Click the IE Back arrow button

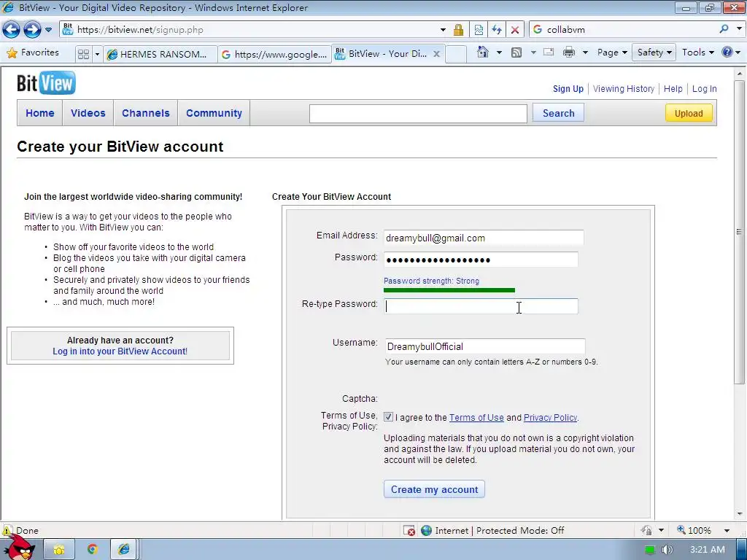coord(11,29)
